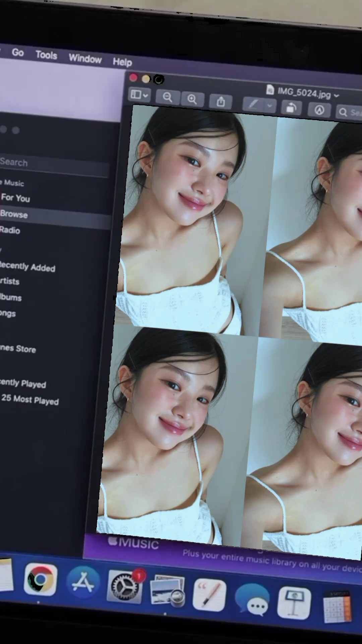Rotate the image with the rotate button
This screenshot has height=644, width=362.
tap(291, 108)
